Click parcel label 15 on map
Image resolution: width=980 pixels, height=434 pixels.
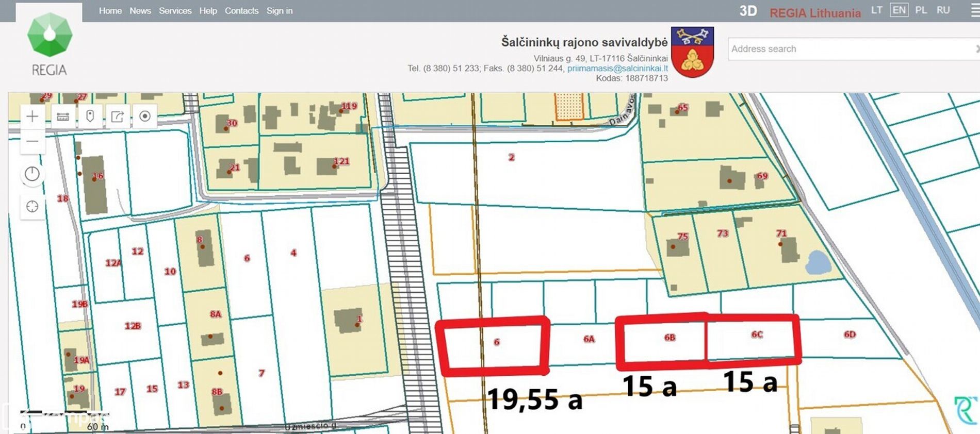(x=152, y=389)
